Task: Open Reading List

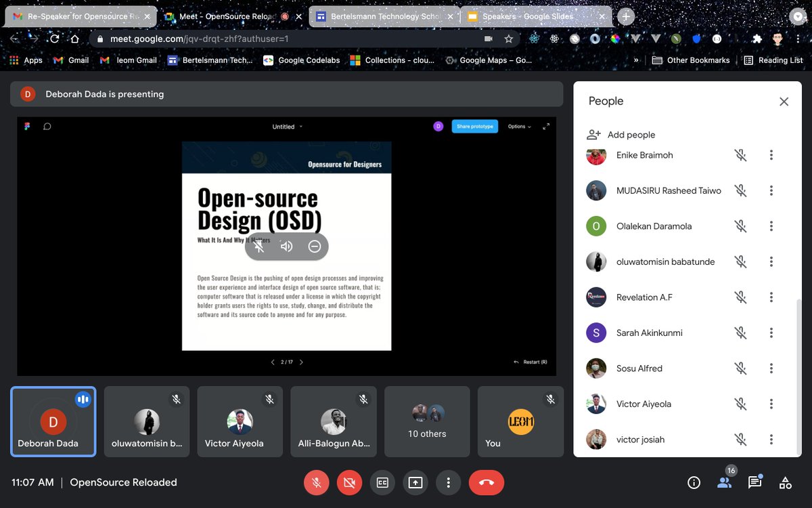Action: (x=773, y=60)
